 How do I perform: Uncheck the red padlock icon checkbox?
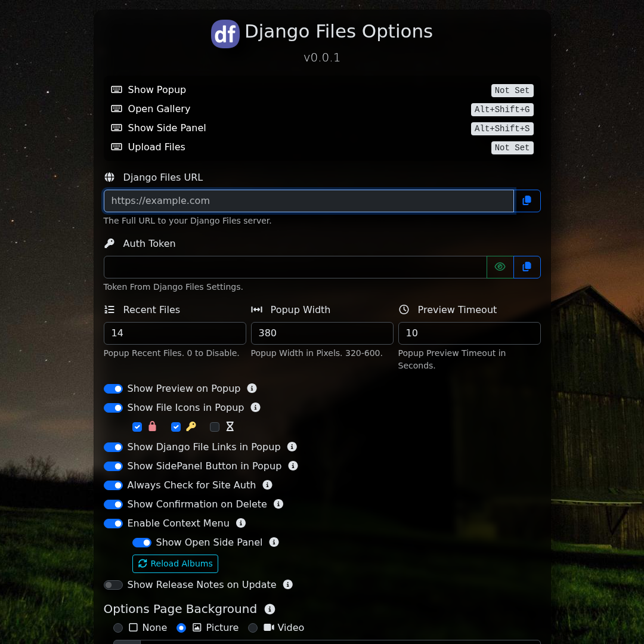pyautogui.click(x=137, y=427)
